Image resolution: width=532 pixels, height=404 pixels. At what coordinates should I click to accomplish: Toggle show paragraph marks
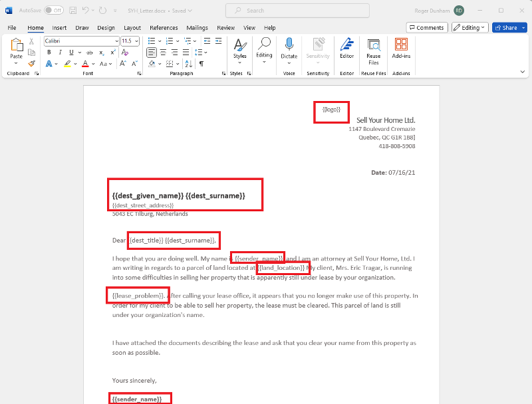[x=201, y=63]
